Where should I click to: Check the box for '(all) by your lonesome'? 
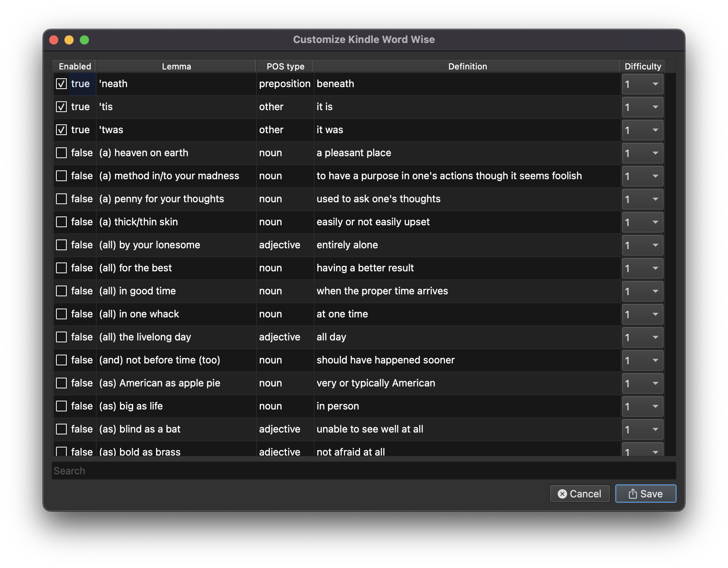[61, 245]
